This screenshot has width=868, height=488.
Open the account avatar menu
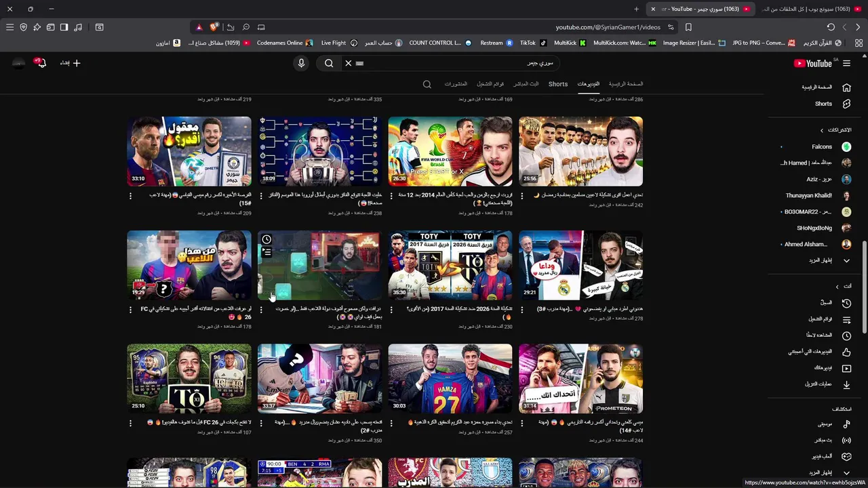click(18, 63)
